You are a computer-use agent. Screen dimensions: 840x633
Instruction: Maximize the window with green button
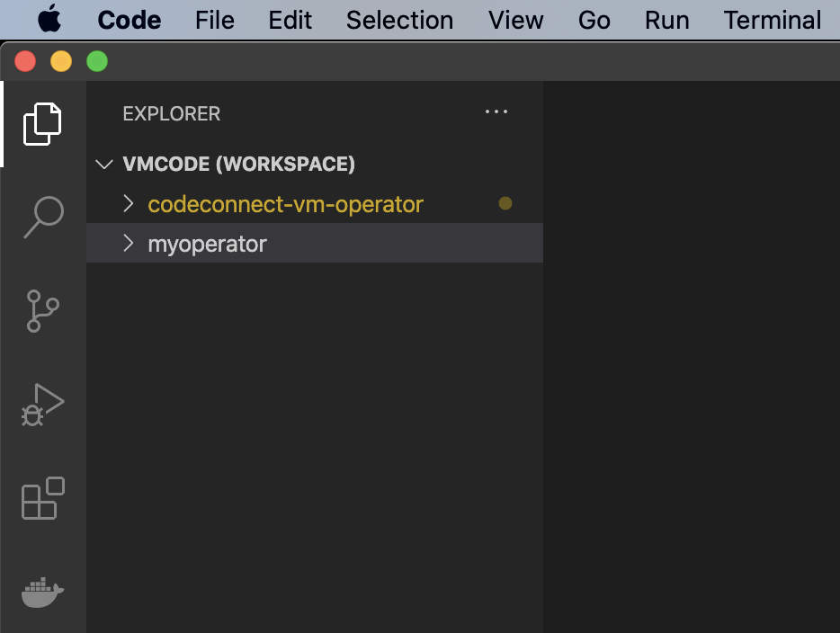click(97, 61)
